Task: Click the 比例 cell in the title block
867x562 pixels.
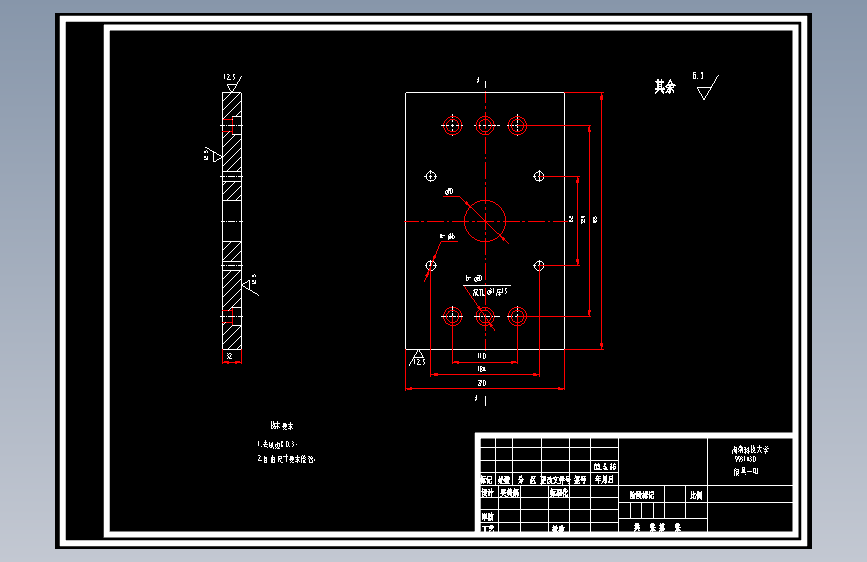Action: 696,495
